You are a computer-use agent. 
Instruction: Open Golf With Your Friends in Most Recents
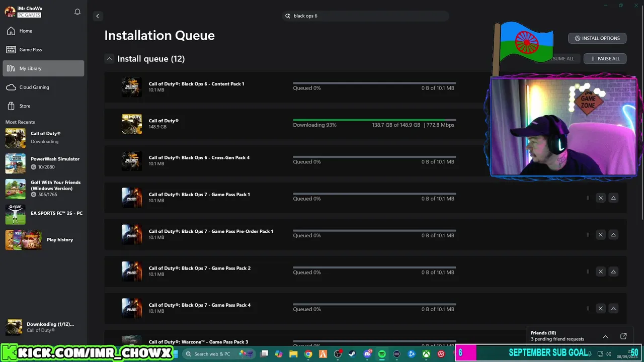(43, 189)
